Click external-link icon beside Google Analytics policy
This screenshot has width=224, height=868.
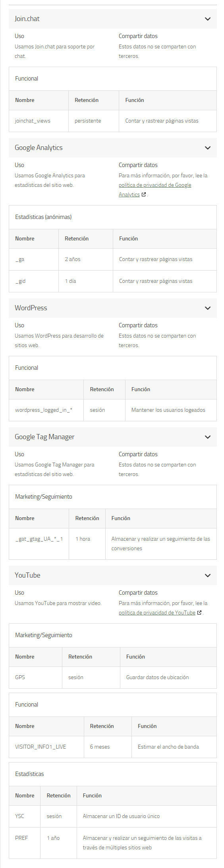[144, 195]
